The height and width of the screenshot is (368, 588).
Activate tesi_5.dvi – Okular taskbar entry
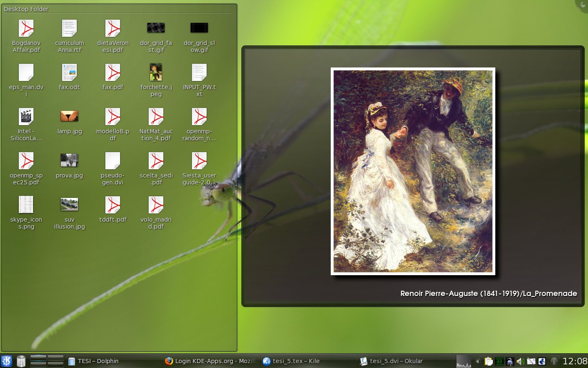pos(406,361)
